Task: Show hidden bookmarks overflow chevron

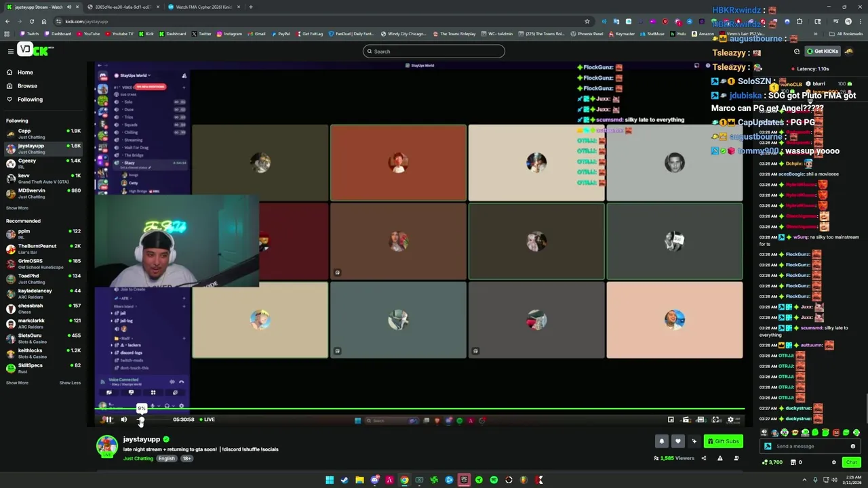Action: (x=817, y=34)
